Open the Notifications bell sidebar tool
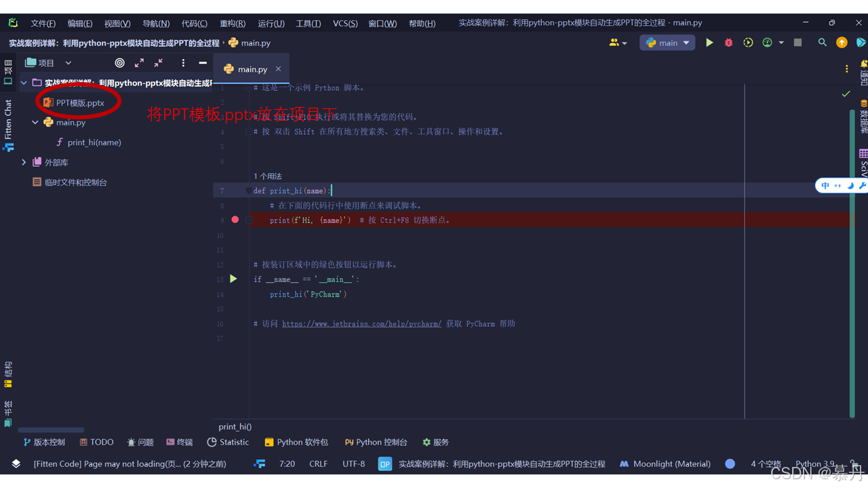Screen dimensions: 868x488 (864, 73)
